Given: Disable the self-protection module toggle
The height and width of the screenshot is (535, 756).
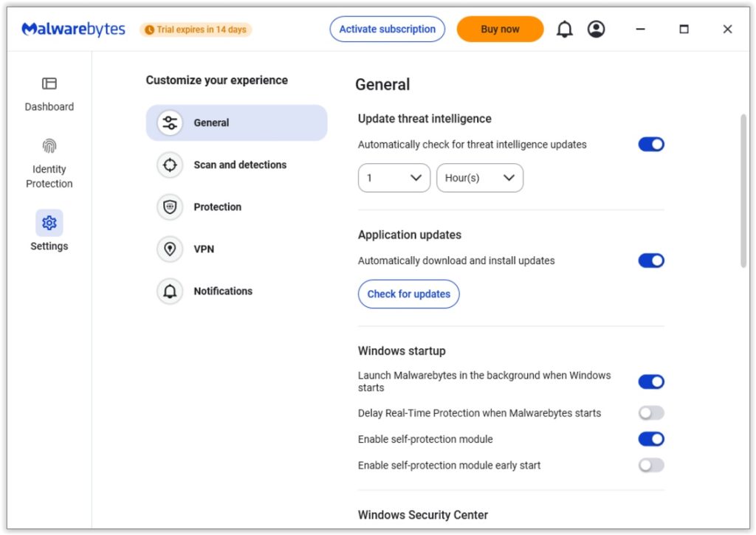Looking at the screenshot, I should pos(651,439).
